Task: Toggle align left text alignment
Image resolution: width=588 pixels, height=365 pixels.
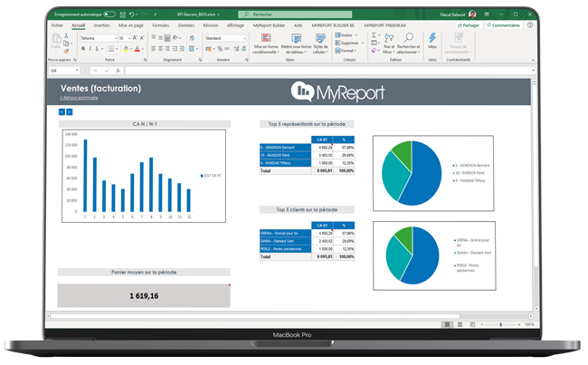Action: pos(154,48)
